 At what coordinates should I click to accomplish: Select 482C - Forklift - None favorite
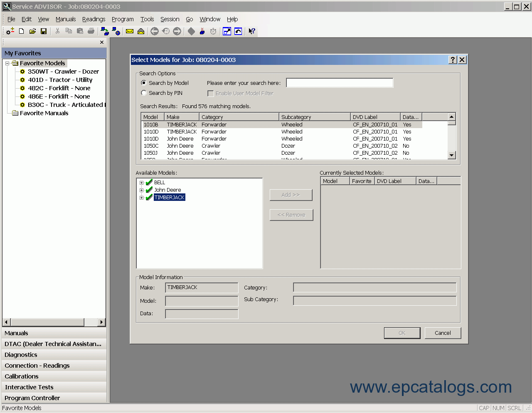click(x=59, y=88)
